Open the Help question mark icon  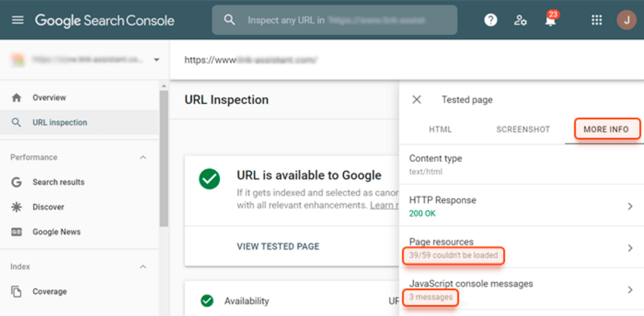[490, 20]
